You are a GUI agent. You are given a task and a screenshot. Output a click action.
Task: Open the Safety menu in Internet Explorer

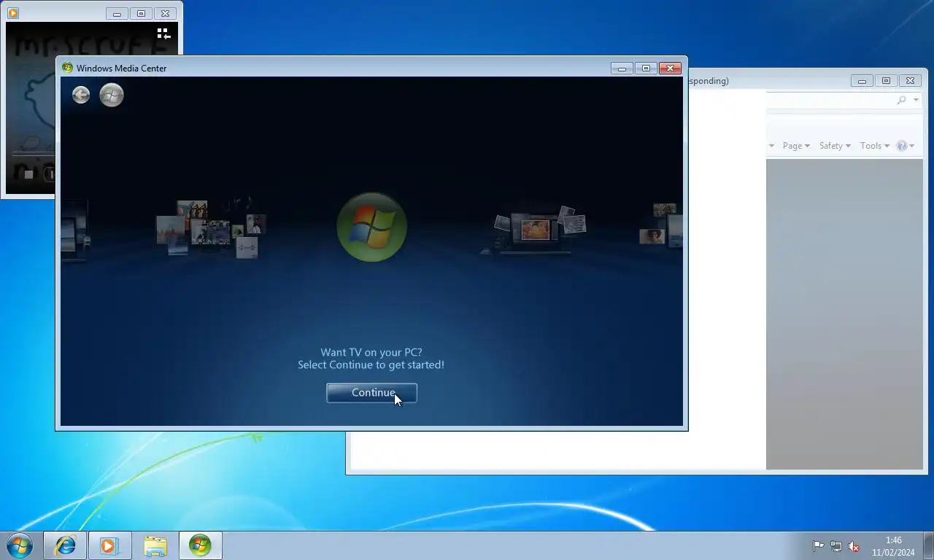click(835, 146)
